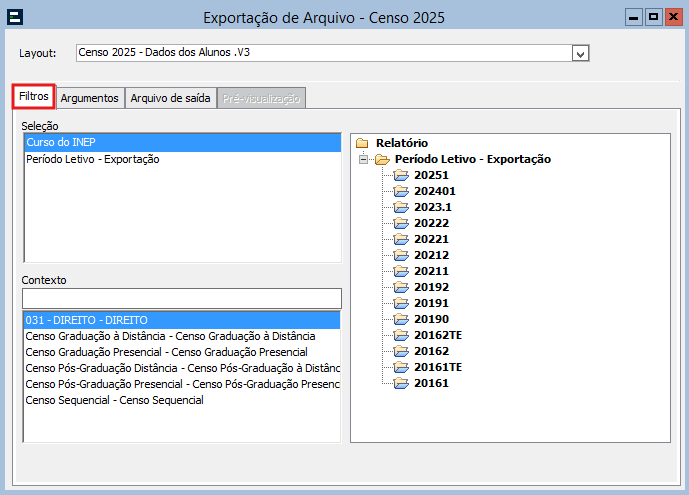
Task: Click the Layout combo box field
Action: (x=332, y=53)
